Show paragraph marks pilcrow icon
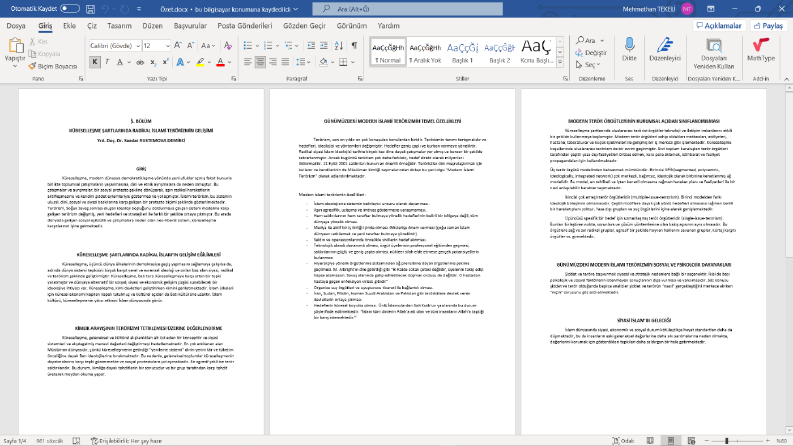Screen dimensions: 793x446 pyautogui.click(x=355, y=46)
